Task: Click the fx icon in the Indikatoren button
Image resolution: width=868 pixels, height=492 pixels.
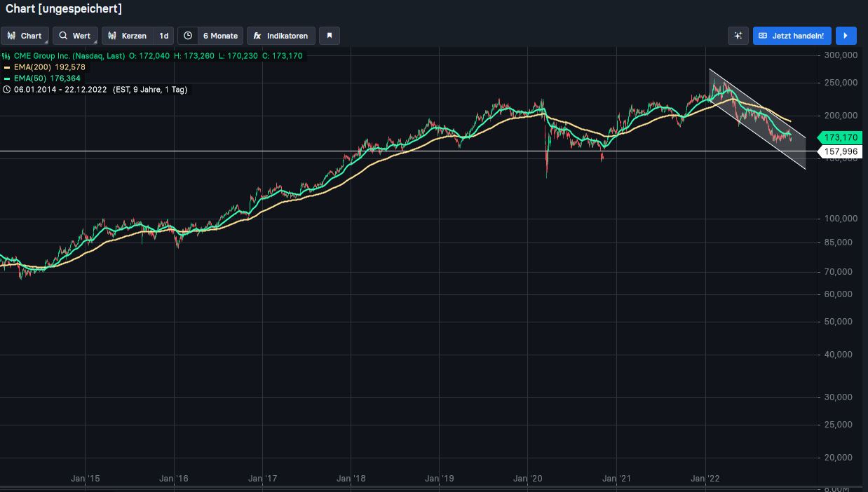Action: tap(257, 36)
